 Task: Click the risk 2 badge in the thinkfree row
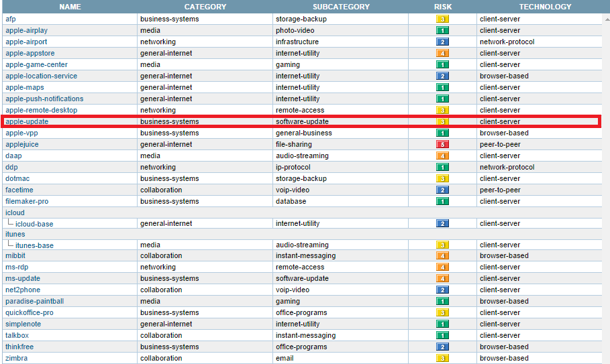pos(442,347)
